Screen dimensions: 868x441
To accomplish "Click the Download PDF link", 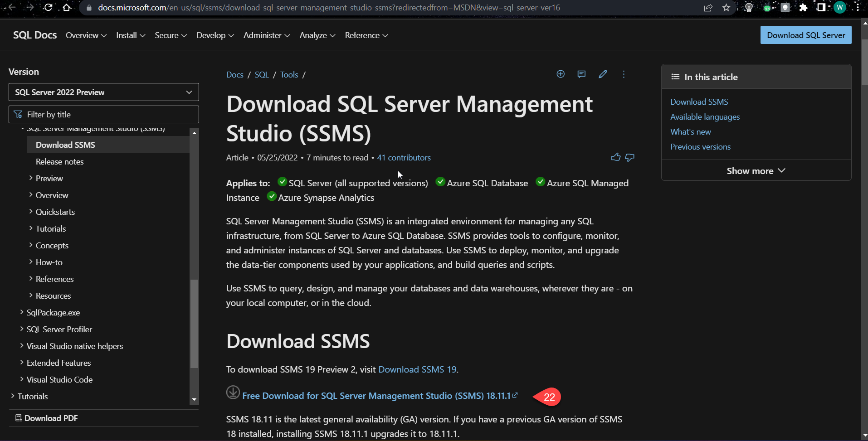I will [51, 418].
